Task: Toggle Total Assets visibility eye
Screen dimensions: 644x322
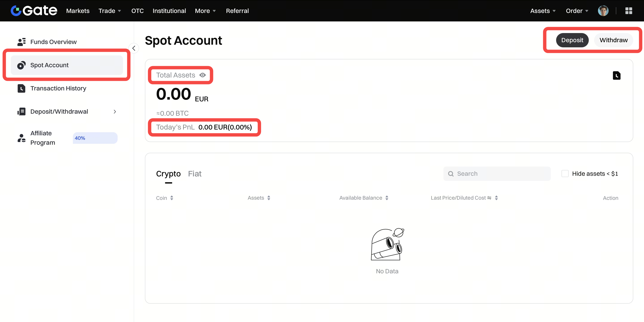Action: (203, 75)
